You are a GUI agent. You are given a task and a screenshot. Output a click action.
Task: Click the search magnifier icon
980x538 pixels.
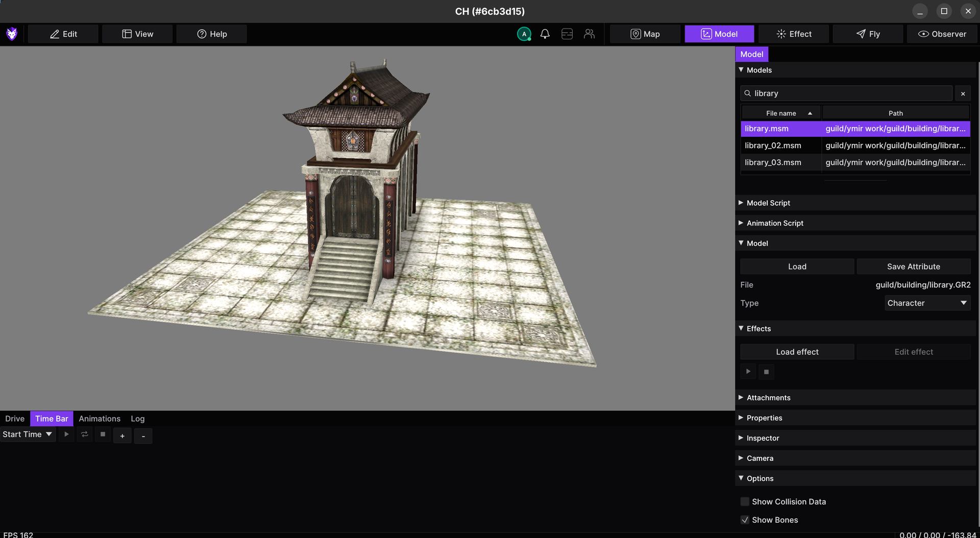(x=748, y=93)
